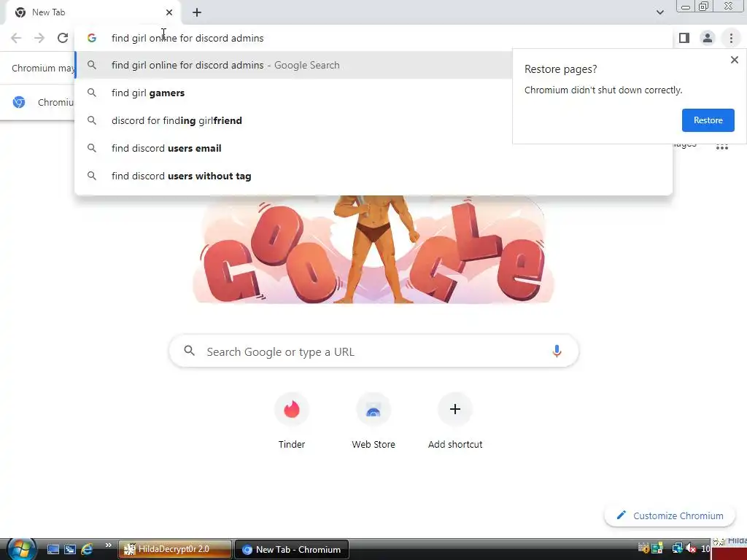Click New Tab - Chromium taskbar button
The width and height of the screenshot is (747, 560).
point(292,550)
